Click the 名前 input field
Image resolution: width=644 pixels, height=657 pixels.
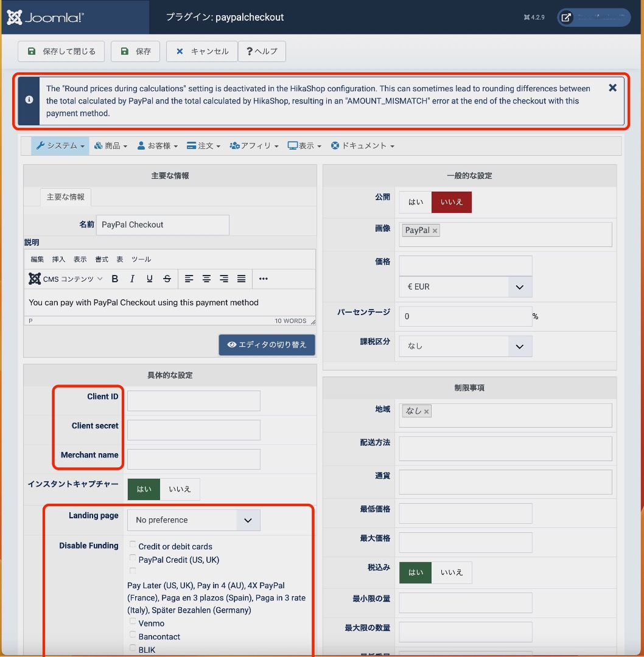[x=163, y=225]
